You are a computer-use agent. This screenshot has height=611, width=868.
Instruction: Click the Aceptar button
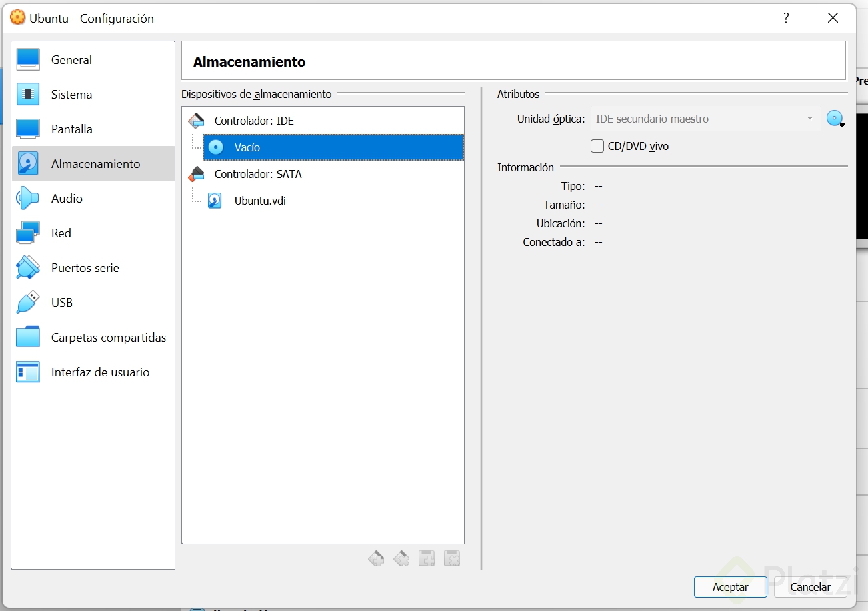click(730, 587)
